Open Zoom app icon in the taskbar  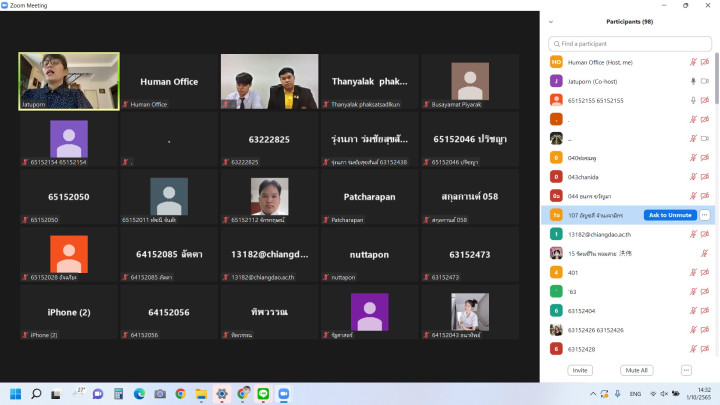[284, 394]
